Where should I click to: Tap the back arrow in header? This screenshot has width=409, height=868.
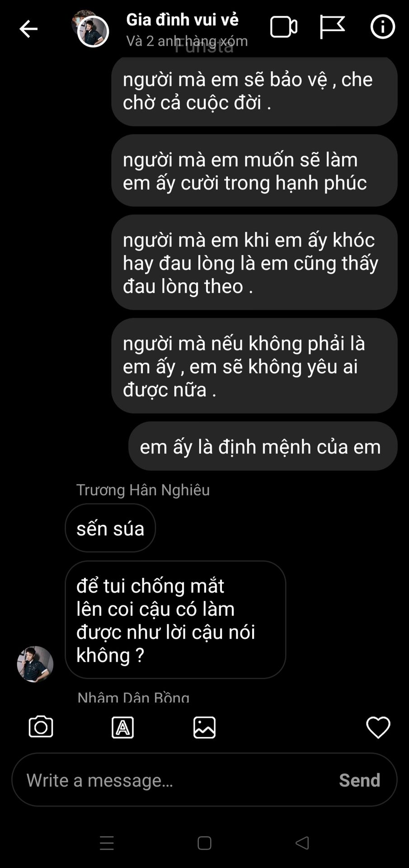(x=28, y=29)
